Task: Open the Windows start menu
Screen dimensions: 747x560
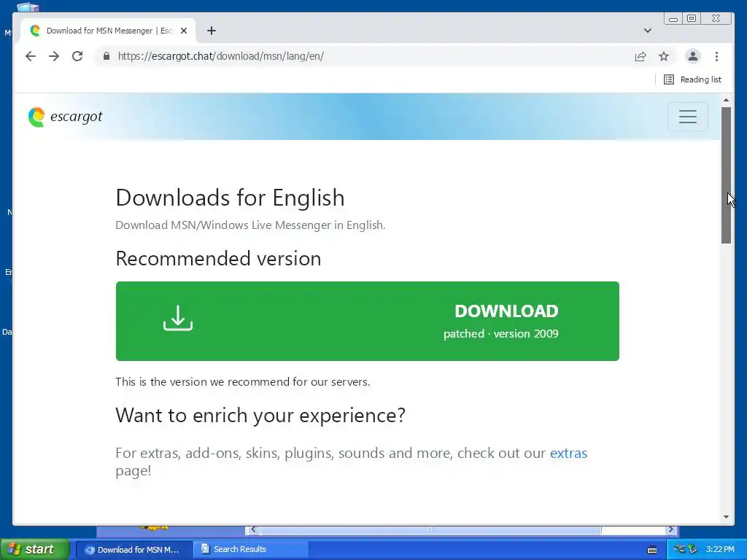Action: coord(34,550)
